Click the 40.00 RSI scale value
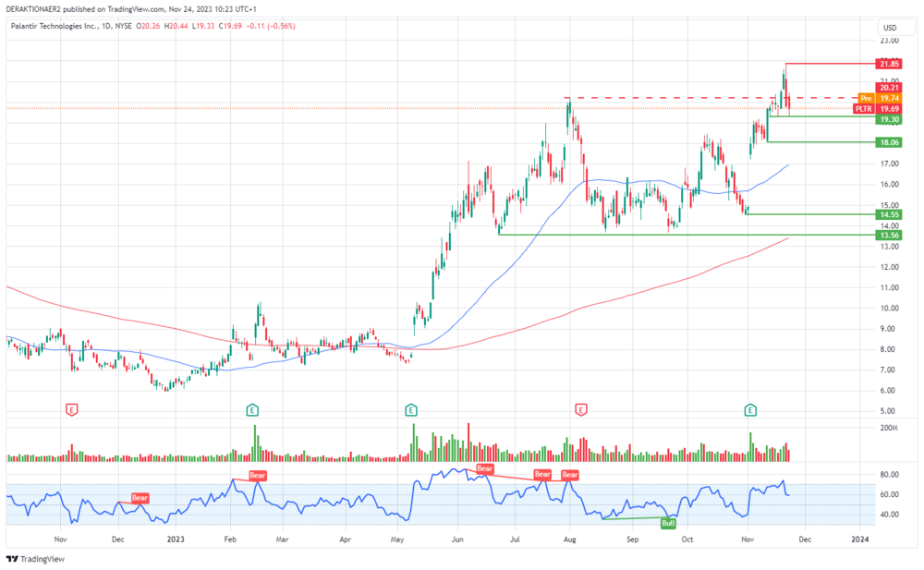Image resolution: width=924 pixels, height=570 pixels. (x=889, y=514)
